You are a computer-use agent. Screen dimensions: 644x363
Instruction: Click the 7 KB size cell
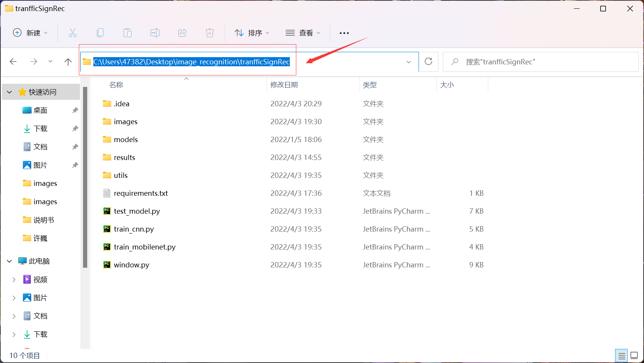click(476, 211)
